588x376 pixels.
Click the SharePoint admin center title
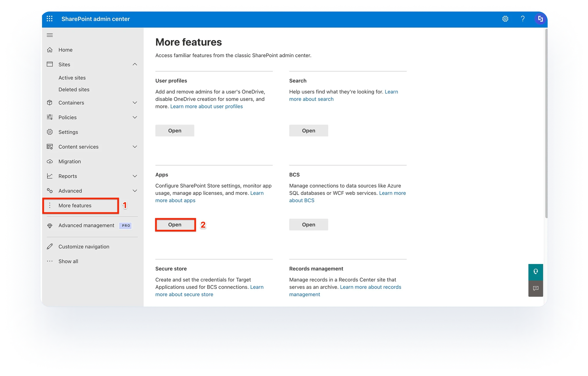(95, 19)
